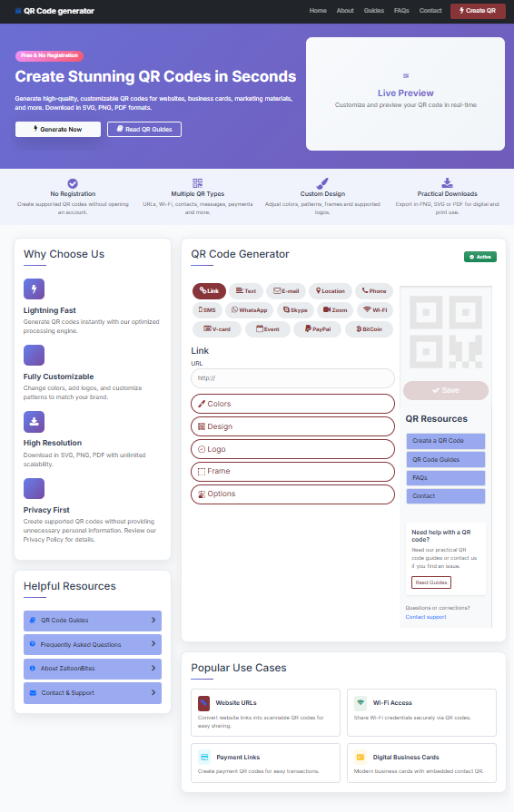Expand the Frame section
The width and height of the screenshot is (514, 812).
coord(292,471)
